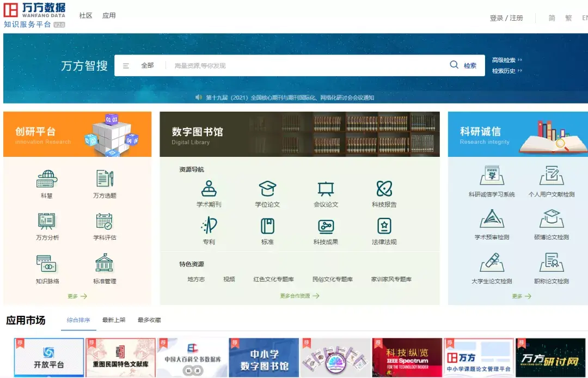This screenshot has width=588, height=378.
Task: Click the 登录 / 注册 link
Action: (506, 18)
